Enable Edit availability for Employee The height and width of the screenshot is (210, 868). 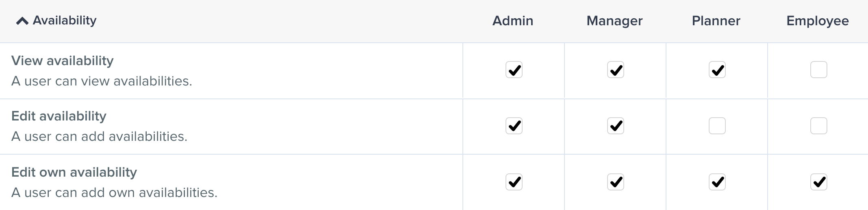pos(818,126)
